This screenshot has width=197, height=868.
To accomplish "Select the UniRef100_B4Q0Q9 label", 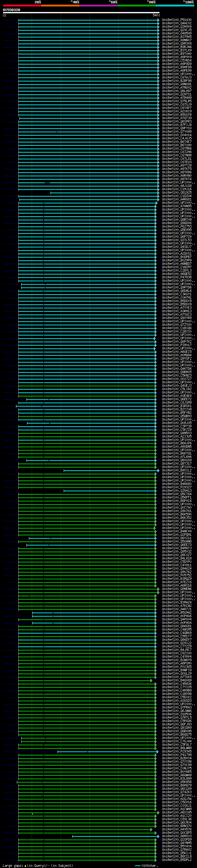I will (x=177, y=680).
